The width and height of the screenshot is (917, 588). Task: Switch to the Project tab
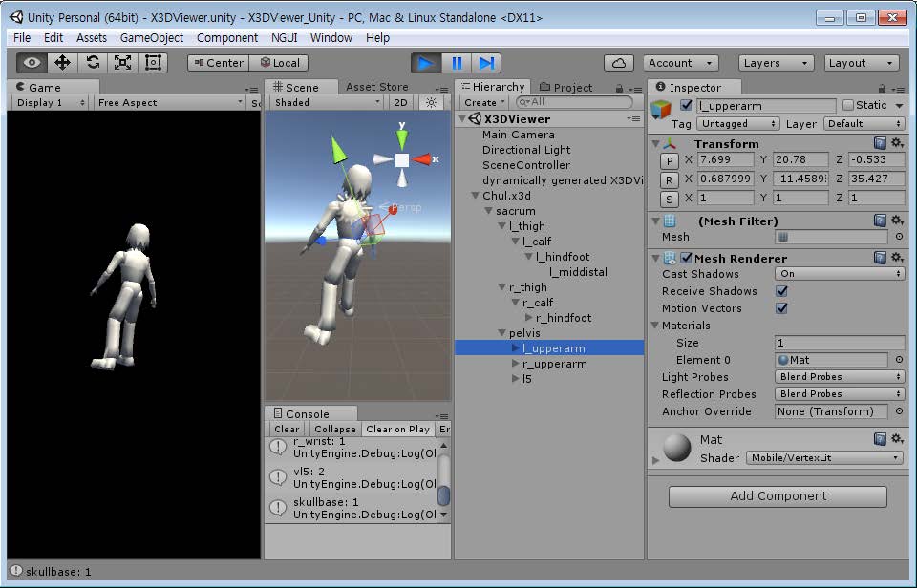(565, 87)
